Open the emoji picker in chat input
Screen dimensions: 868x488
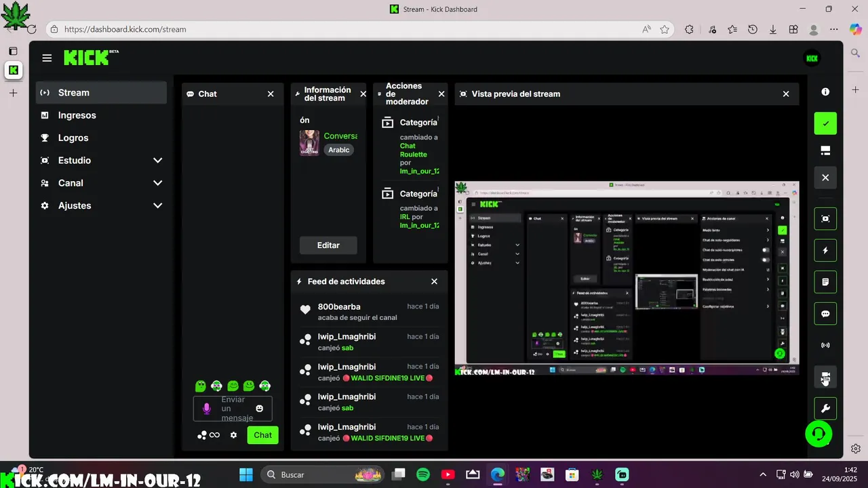(259, 409)
